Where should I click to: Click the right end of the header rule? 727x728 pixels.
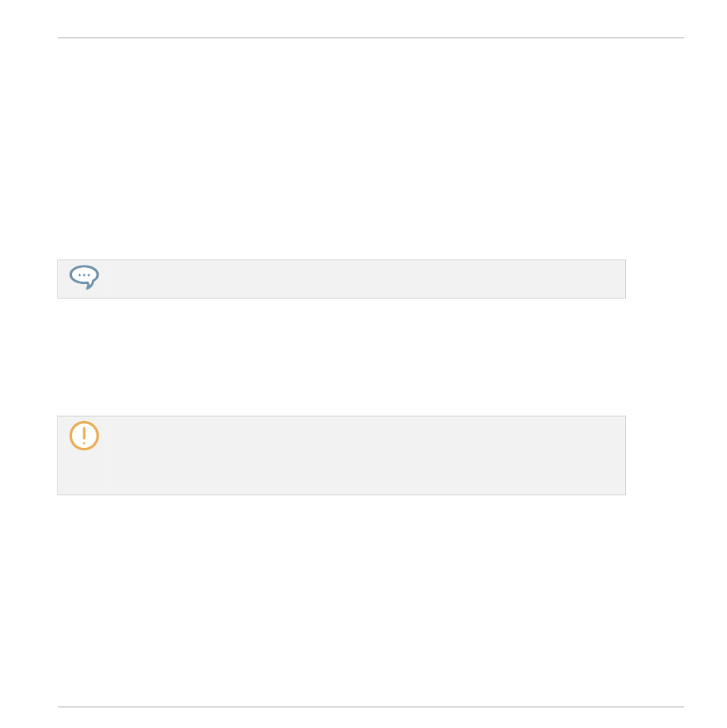[681, 38]
